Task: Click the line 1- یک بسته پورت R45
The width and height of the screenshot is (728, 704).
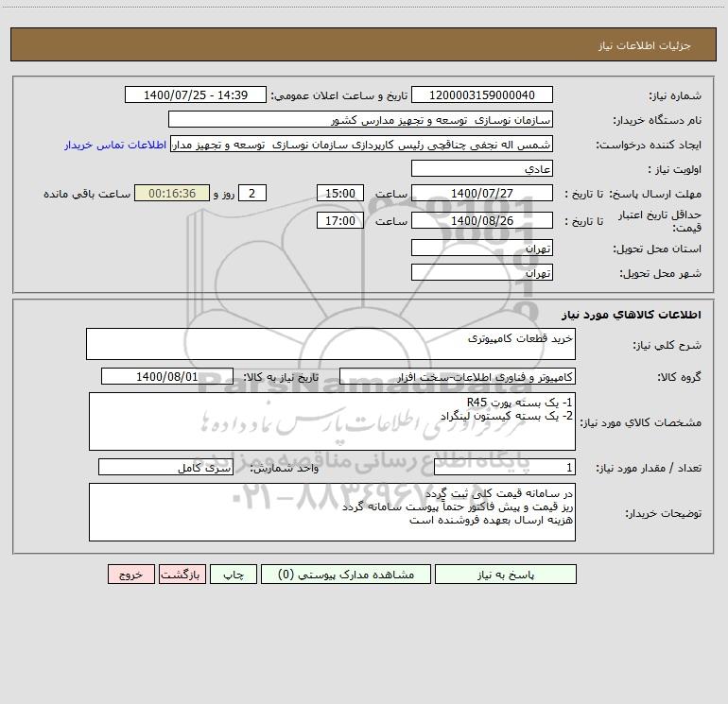Action: (520, 403)
